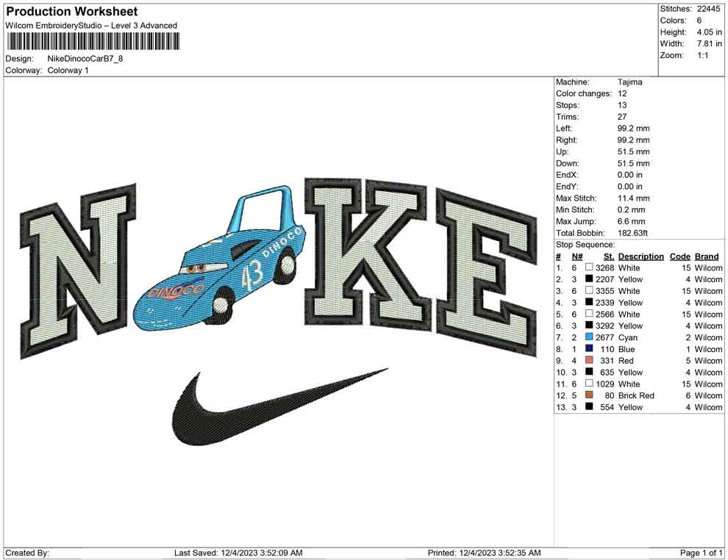Viewport: 728px width, 560px height.
Task: Click the Zoom value 1:1
Action: tap(702, 55)
